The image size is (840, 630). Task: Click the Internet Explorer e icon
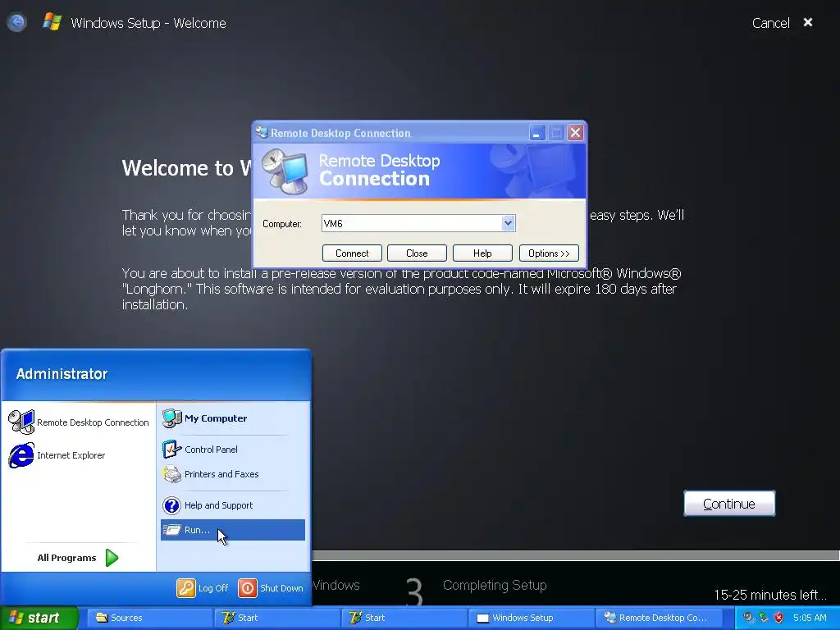tap(21, 454)
